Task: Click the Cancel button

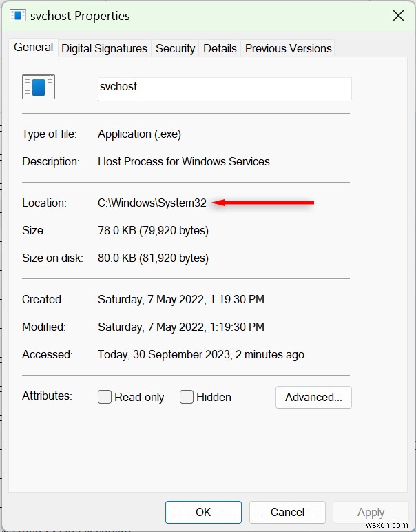Action: pyautogui.click(x=287, y=512)
